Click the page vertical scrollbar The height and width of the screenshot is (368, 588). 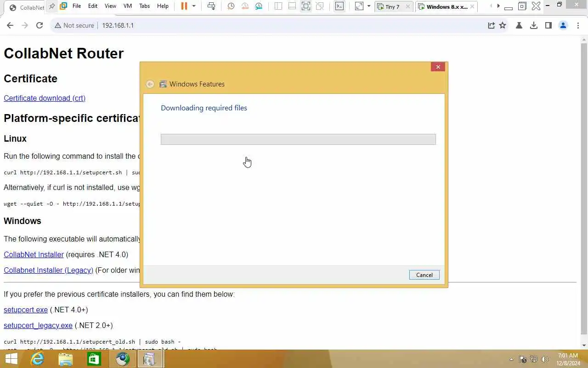(584, 189)
